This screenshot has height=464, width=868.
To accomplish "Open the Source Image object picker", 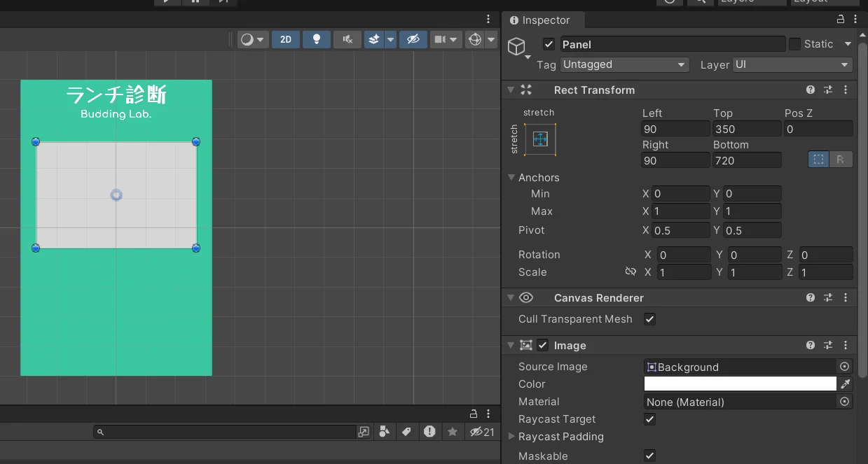I will click(844, 367).
